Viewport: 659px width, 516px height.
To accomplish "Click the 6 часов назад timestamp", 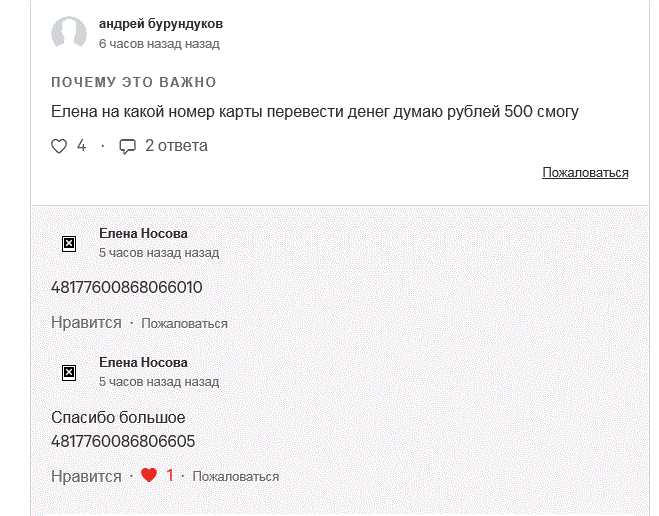I will (x=159, y=44).
